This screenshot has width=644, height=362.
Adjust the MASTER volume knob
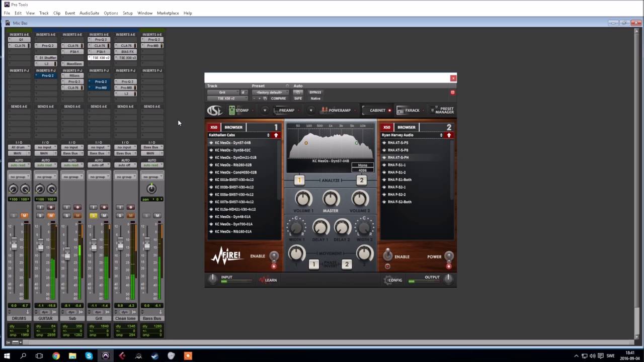(x=331, y=198)
